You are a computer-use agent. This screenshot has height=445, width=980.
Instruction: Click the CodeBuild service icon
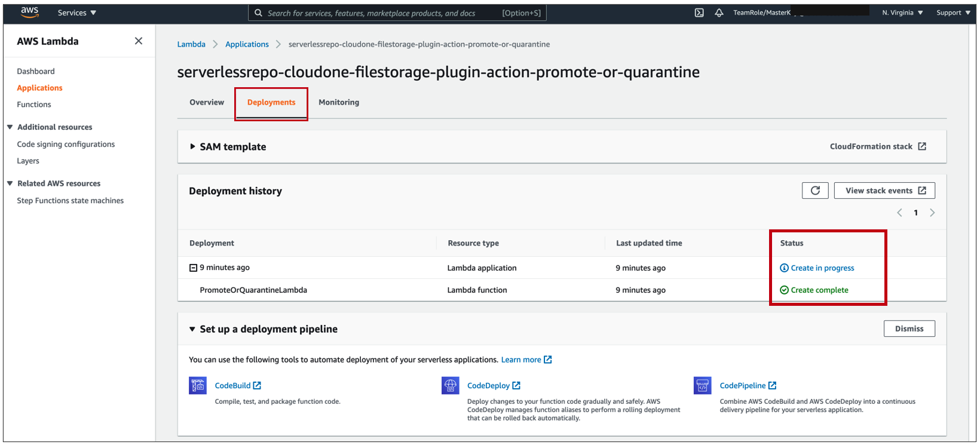coord(198,385)
